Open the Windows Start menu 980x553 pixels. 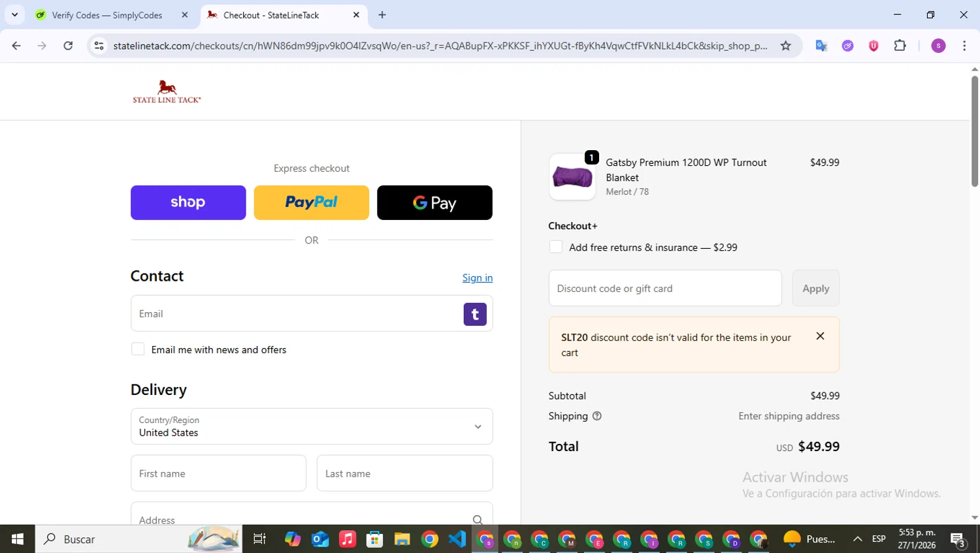click(x=18, y=539)
